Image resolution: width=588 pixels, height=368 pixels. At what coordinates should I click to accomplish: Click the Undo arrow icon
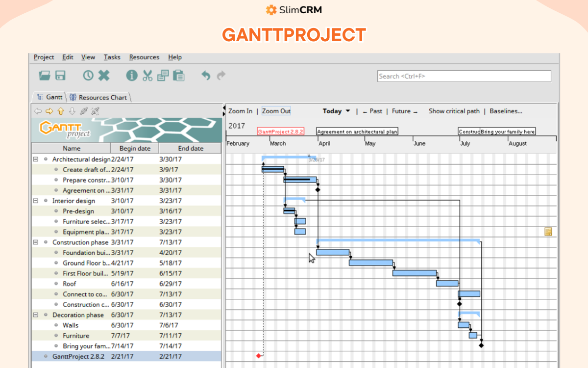206,76
